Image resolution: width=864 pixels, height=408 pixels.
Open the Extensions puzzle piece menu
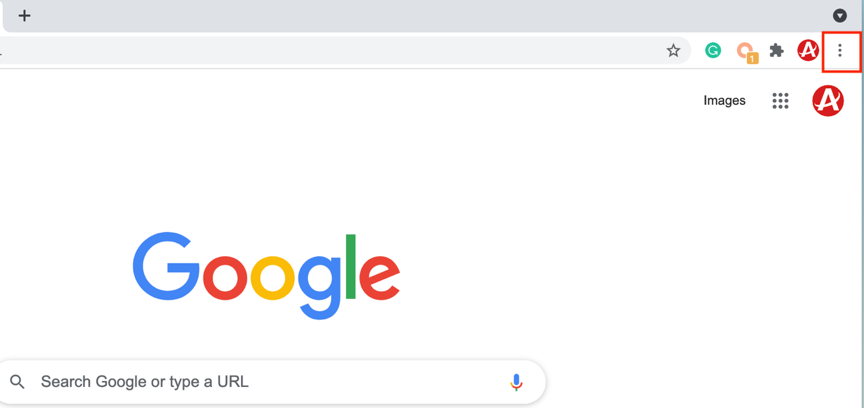776,51
